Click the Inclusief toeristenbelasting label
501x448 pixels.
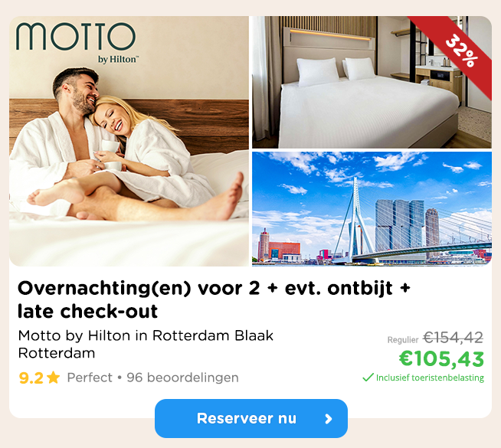pos(430,378)
